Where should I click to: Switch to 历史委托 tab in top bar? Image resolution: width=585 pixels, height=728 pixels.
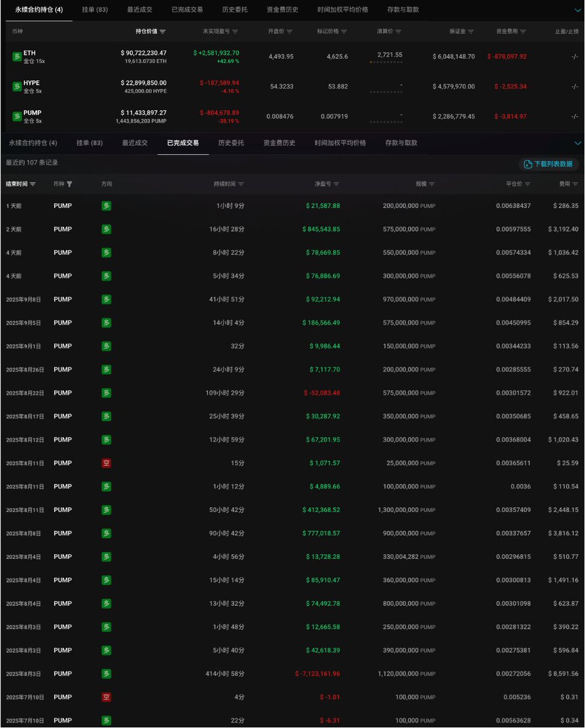(x=234, y=10)
